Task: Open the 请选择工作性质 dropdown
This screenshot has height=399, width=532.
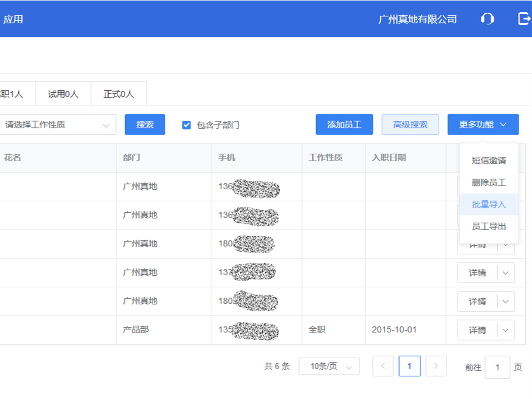Action: (x=58, y=124)
